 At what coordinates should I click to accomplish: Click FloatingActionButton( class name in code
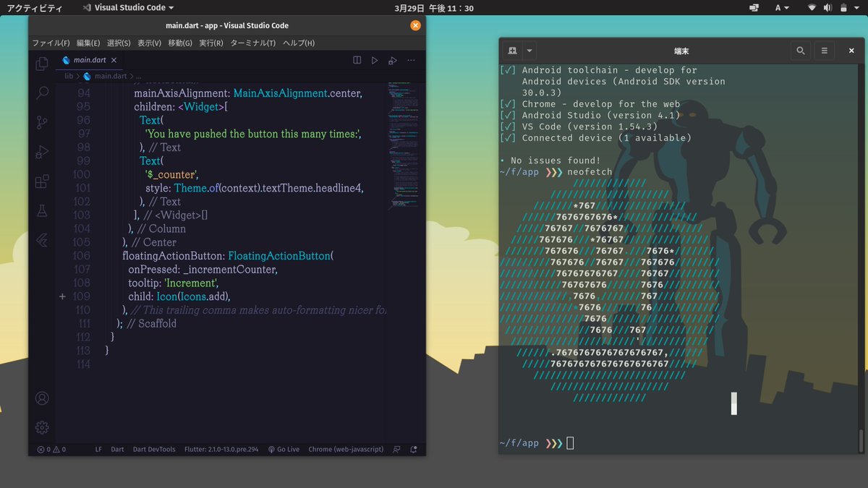coord(281,256)
